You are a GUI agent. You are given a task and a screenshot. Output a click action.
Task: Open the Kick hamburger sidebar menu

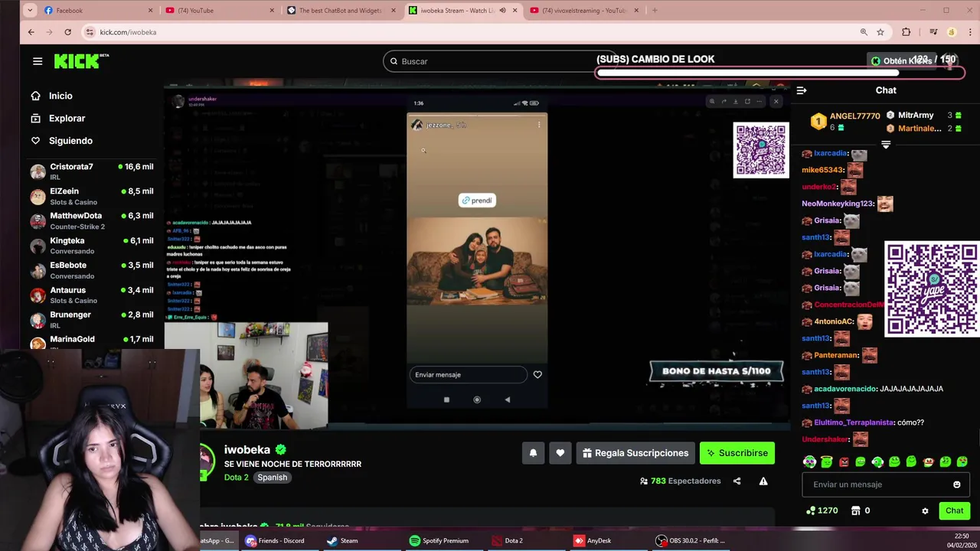38,61
